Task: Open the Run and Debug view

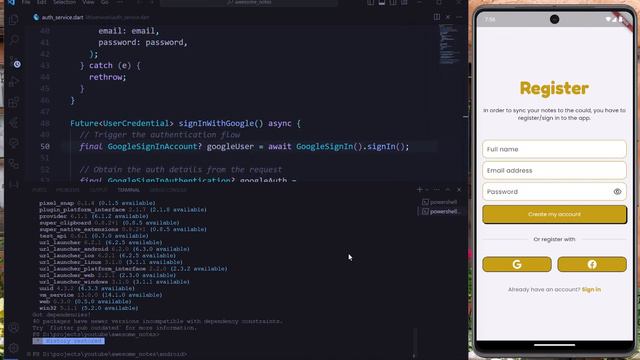Action: tap(13, 81)
